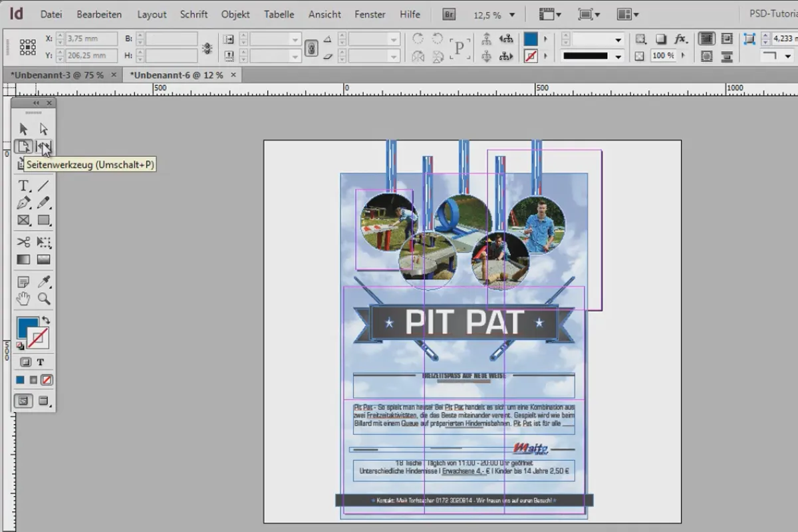The height and width of the screenshot is (532, 798).
Task: Select the Hand tool
Action: pos(24,299)
